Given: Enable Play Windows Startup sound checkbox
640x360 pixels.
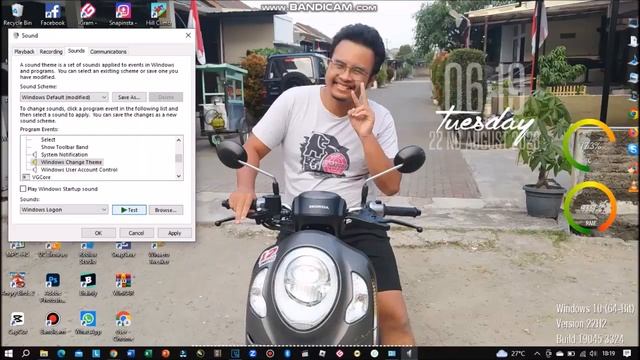Looking at the screenshot, I should click(23, 189).
